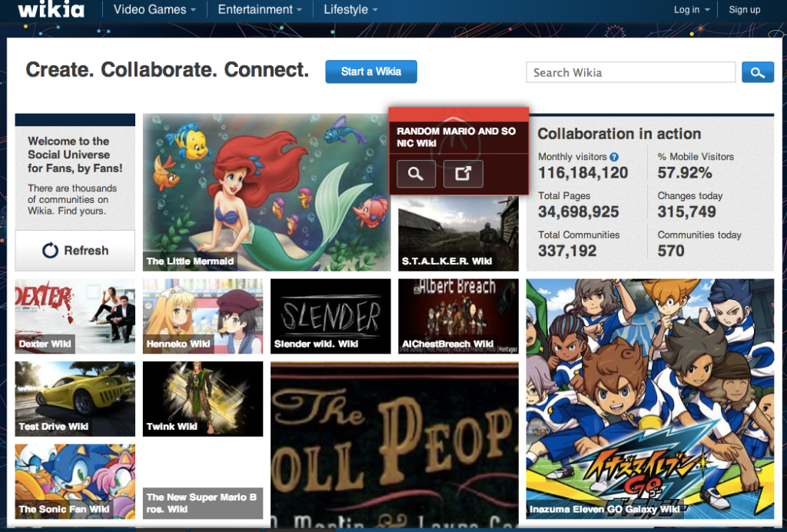
Task: Click the magnifier search button beside Search Wikia
Action: click(x=757, y=72)
